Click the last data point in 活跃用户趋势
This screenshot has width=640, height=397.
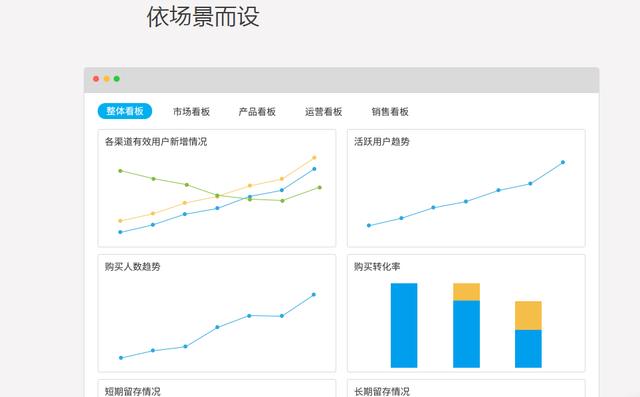pos(563,162)
